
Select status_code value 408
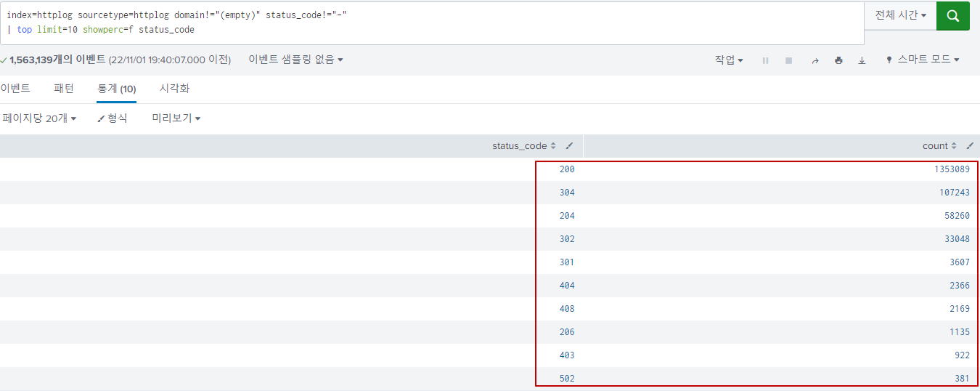567,309
